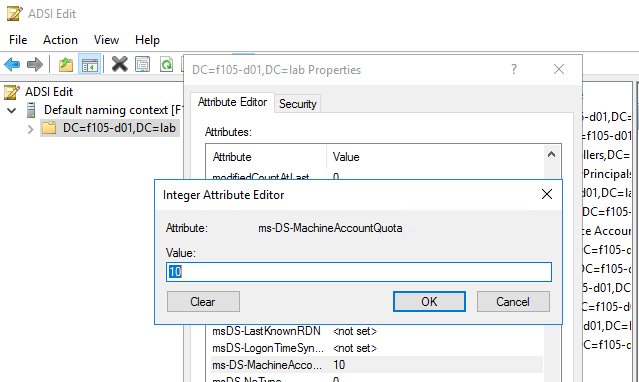This screenshot has width=639, height=382.
Task: Click the Clear button
Action: [x=203, y=302]
